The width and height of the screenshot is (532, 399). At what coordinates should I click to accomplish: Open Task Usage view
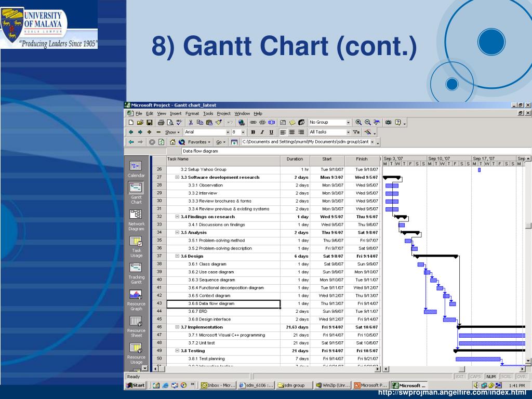[x=136, y=247]
